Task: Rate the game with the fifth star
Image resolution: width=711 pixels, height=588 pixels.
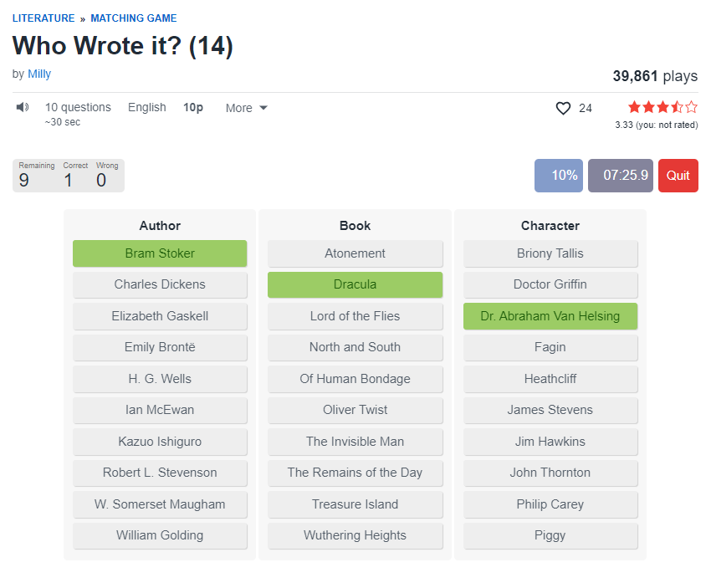Action: (x=691, y=107)
